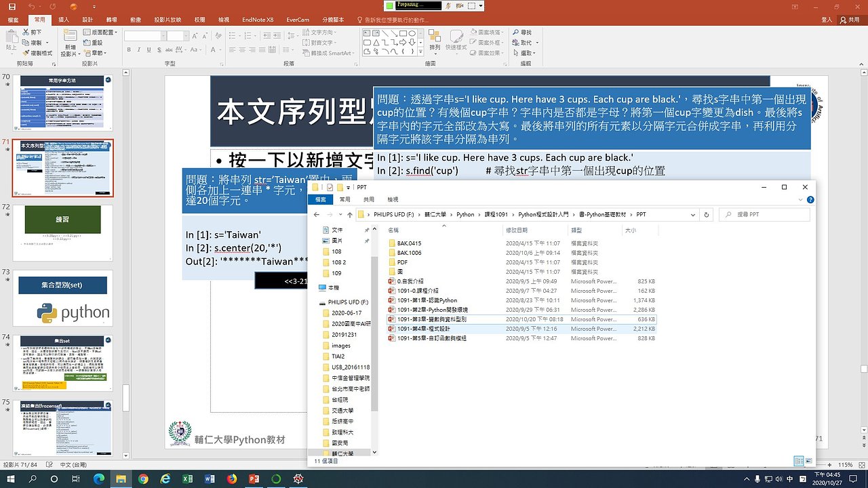Viewport: 868px width, 488px height.
Task: Select slide 70 thumbnail
Action: [x=62, y=102]
